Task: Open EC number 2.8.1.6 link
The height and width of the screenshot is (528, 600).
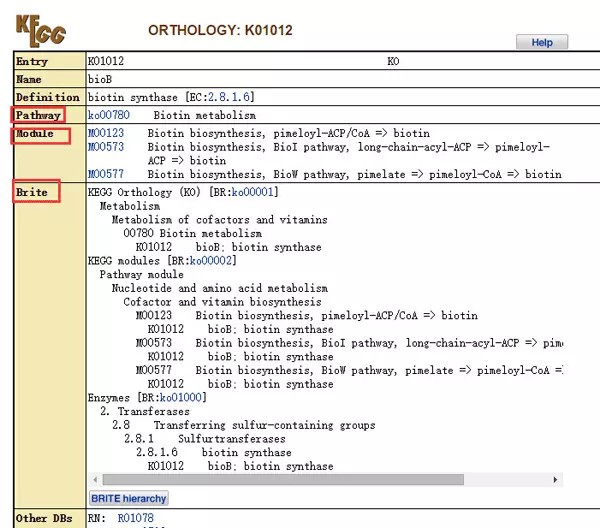Action: [229, 97]
